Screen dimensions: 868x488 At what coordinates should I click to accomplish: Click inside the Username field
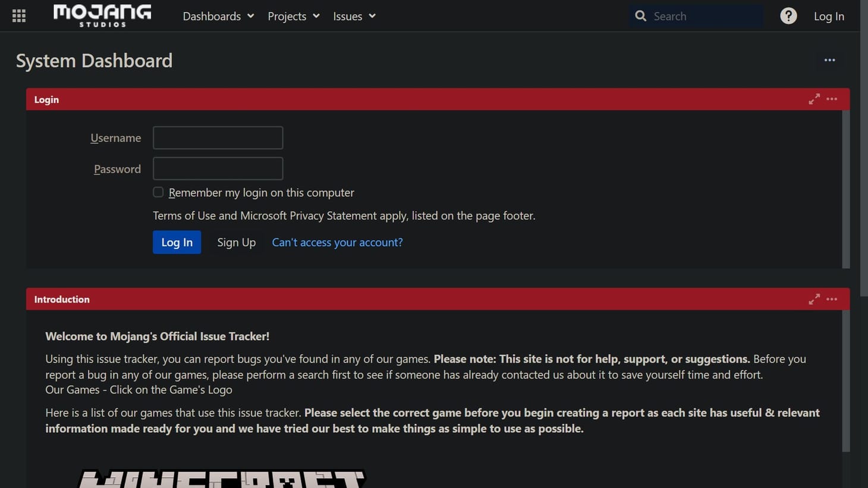(218, 137)
